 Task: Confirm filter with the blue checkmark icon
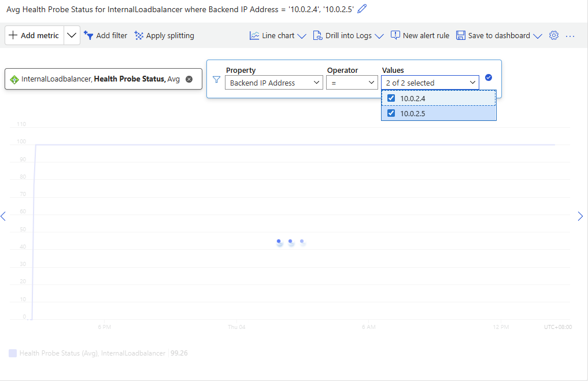[489, 77]
